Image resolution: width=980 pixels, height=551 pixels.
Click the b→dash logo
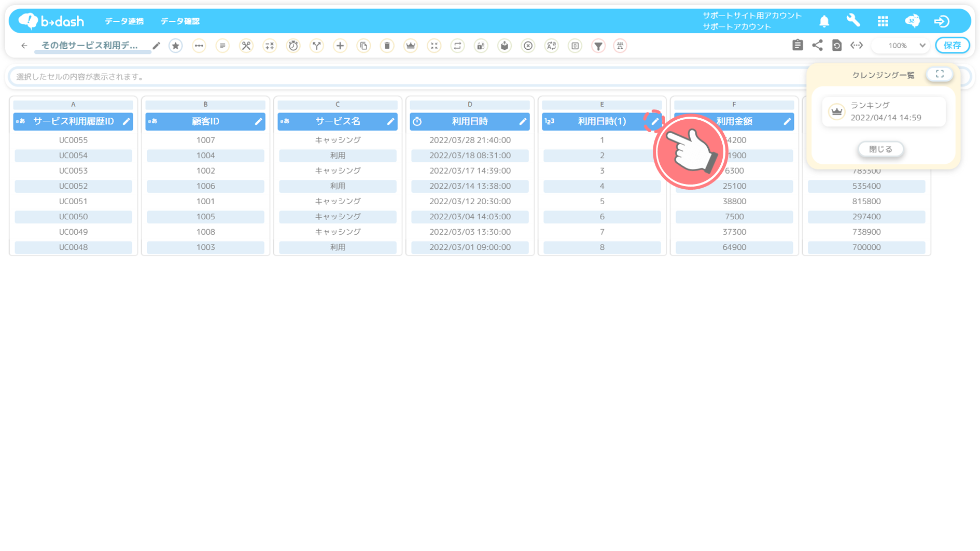pos(51,21)
